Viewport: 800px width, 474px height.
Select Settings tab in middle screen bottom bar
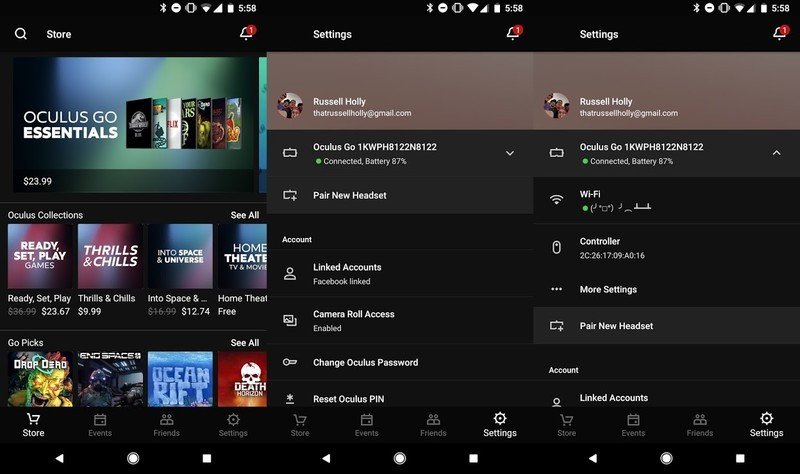click(x=500, y=425)
